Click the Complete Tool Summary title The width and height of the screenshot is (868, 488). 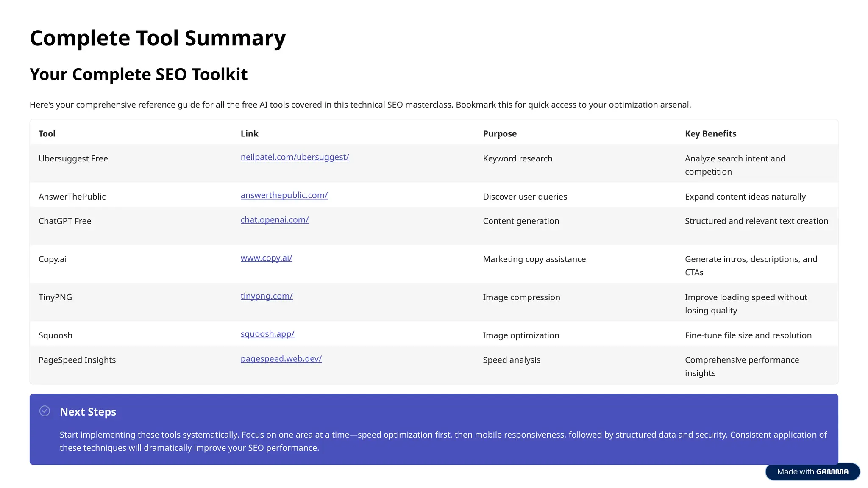(x=158, y=38)
